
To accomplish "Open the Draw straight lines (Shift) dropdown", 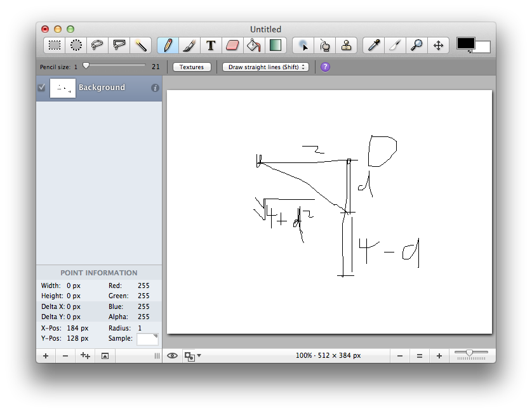I will (265, 67).
